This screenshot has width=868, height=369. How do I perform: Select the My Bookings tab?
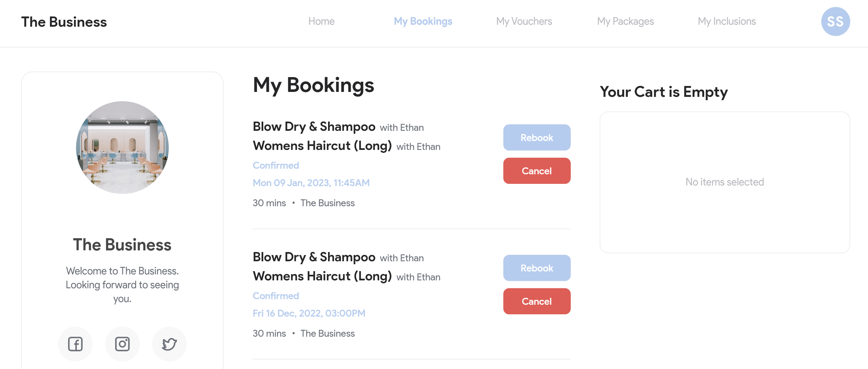pyautogui.click(x=423, y=21)
